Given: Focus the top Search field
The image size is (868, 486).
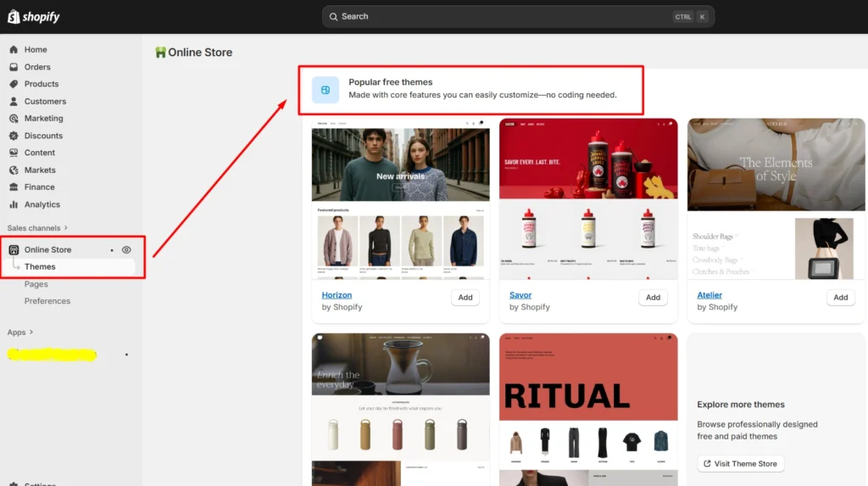Looking at the screenshot, I should [518, 17].
